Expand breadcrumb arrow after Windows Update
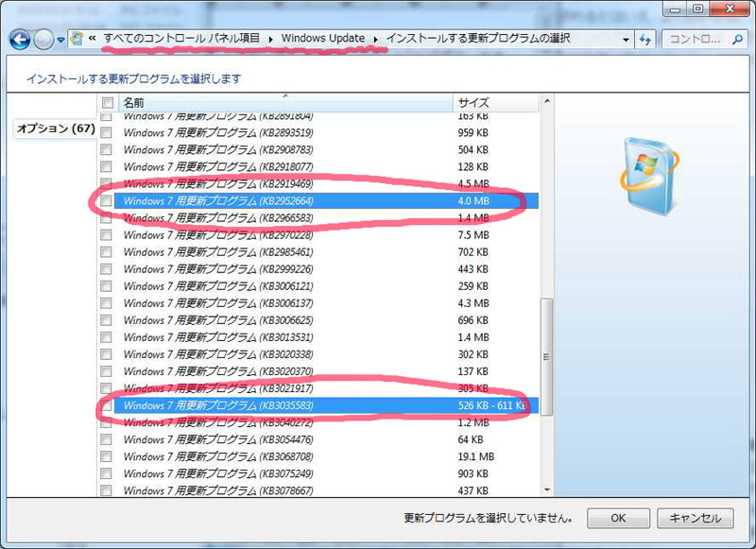The width and height of the screenshot is (756, 549). click(377, 40)
